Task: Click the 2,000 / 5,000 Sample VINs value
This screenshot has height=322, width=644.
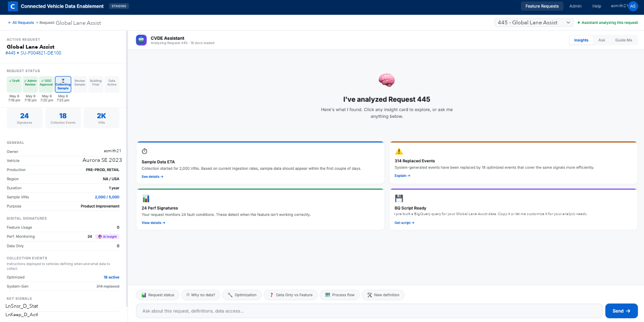Action: click(107, 197)
